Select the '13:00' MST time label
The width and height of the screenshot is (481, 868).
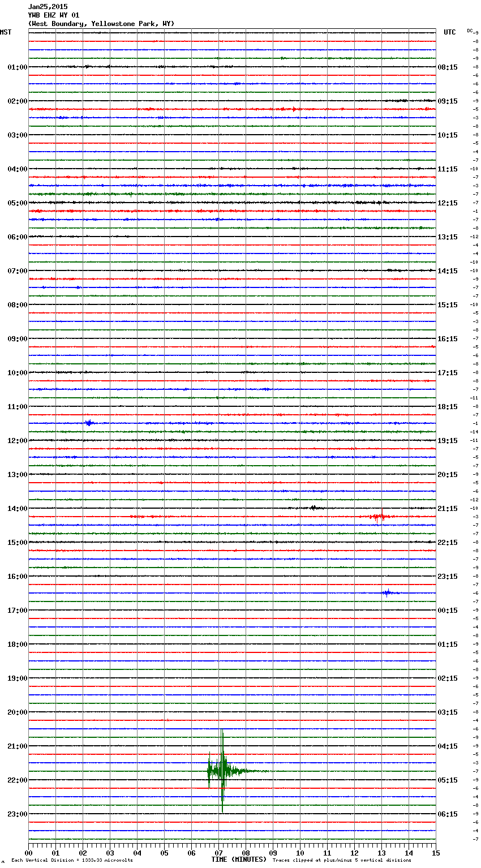click(x=18, y=475)
